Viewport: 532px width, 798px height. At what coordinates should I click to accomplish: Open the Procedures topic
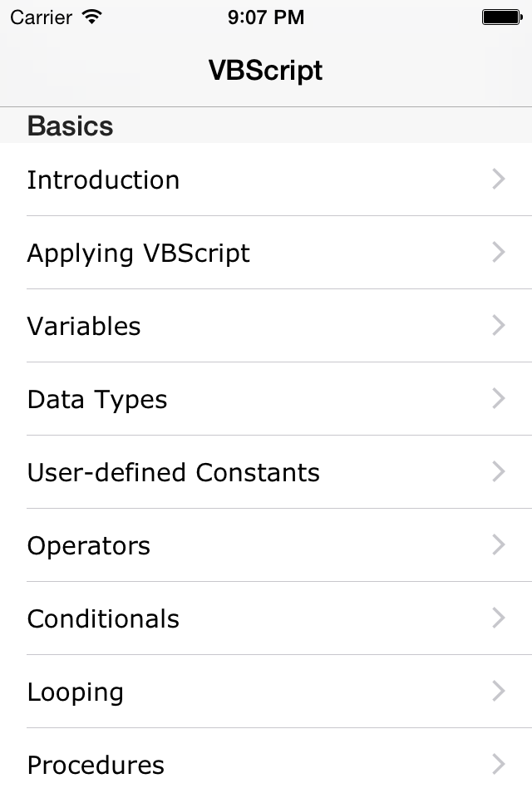pos(95,765)
